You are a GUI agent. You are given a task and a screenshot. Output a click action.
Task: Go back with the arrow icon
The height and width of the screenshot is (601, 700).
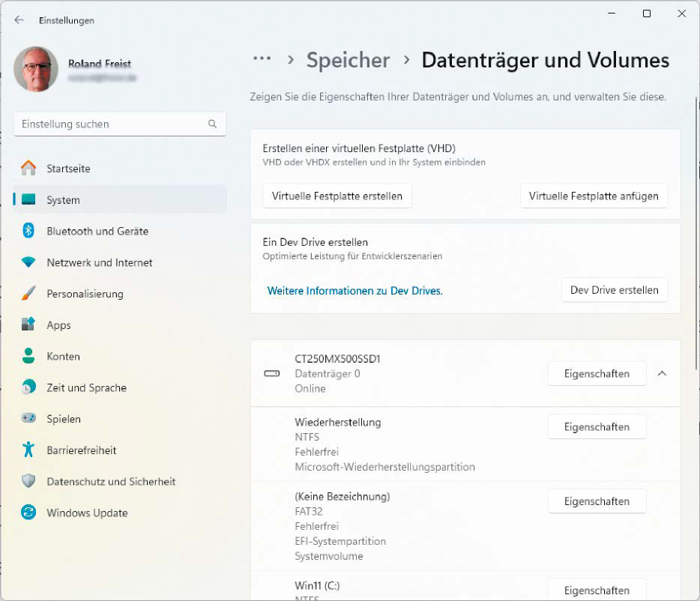(x=19, y=20)
